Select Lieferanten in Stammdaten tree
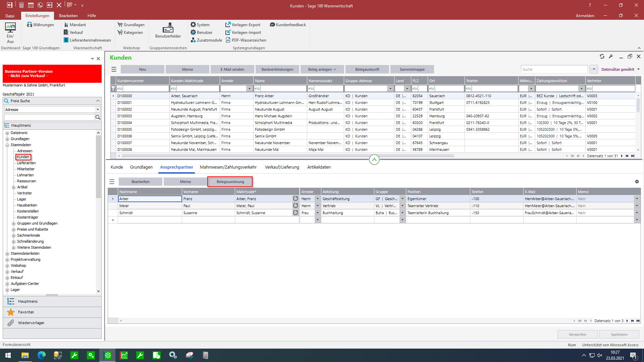 coord(26,163)
